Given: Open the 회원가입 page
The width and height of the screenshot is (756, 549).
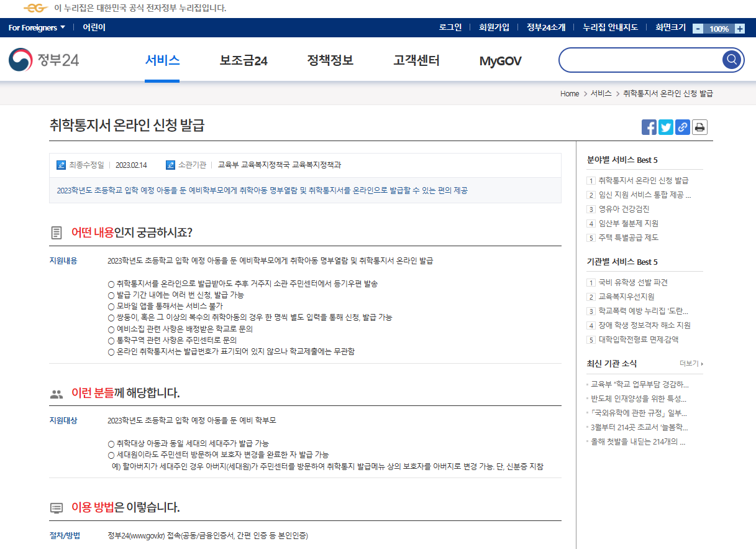Looking at the screenshot, I should pos(494,27).
